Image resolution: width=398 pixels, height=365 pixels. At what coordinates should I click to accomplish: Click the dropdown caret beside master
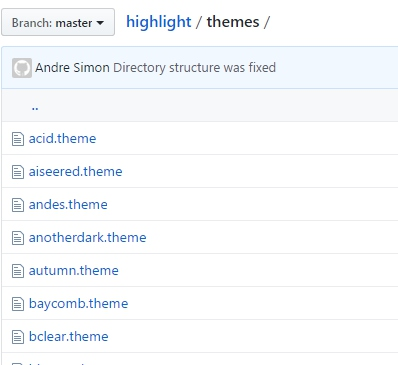100,23
